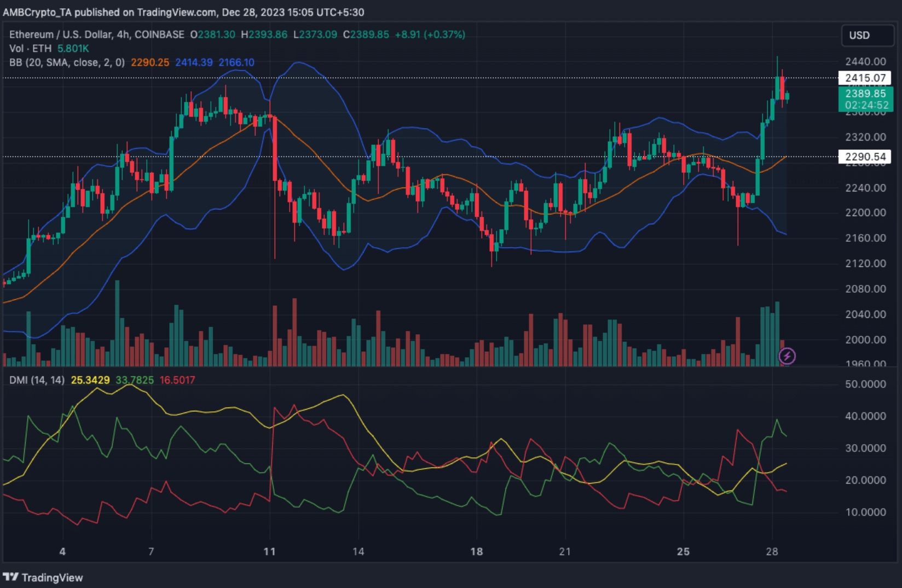Click the 2040.00 price axis label
The image size is (902, 588).
(x=865, y=315)
